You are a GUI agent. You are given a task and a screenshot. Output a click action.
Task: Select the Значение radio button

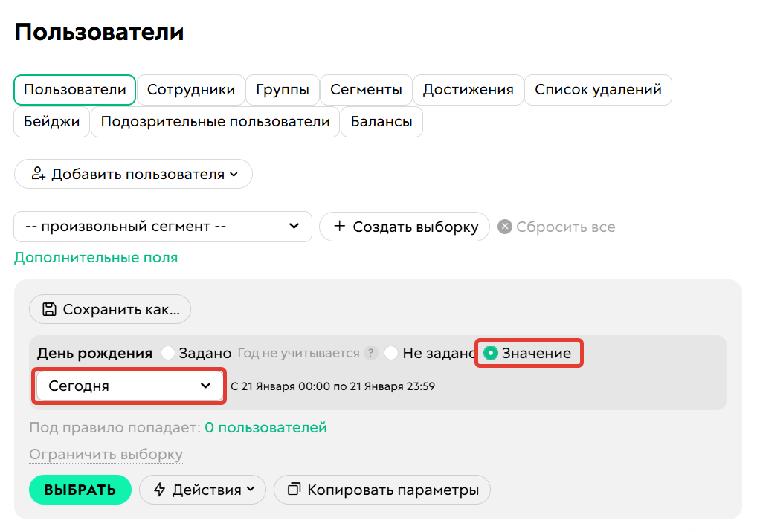tap(490, 354)
